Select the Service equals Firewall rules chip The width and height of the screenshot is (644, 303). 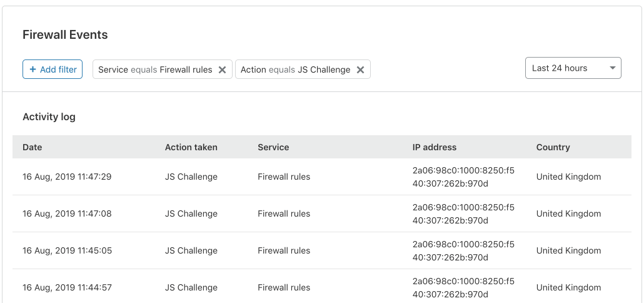pos(155,69)
